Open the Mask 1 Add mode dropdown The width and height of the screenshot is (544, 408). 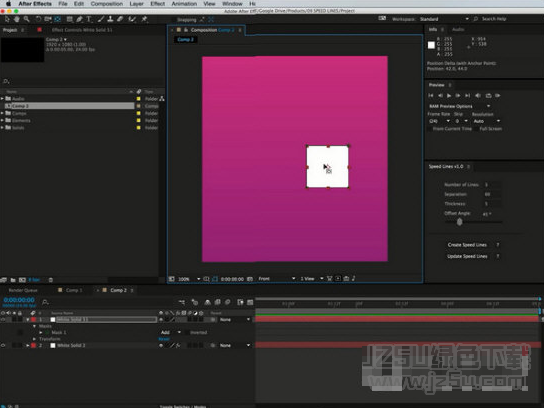click(171, 332)
